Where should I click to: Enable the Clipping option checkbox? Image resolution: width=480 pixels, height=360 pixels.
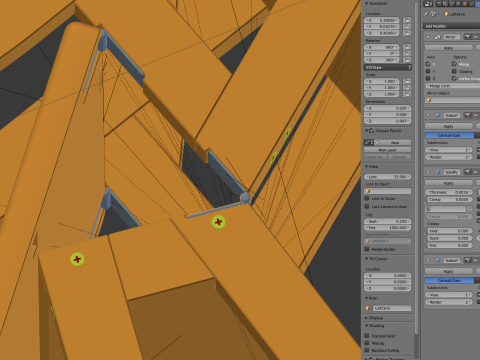coord(454,71)
